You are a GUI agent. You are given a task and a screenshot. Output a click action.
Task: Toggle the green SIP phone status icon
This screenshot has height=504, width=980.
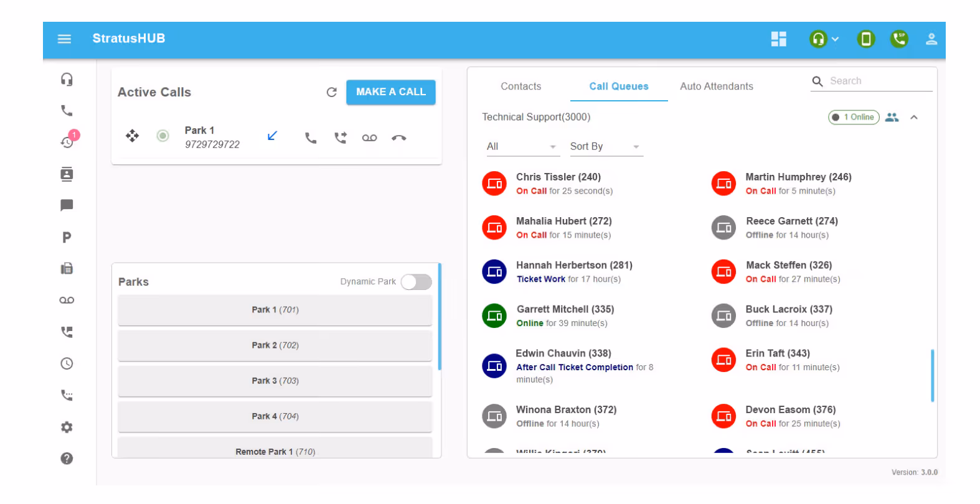pos(898,39)
